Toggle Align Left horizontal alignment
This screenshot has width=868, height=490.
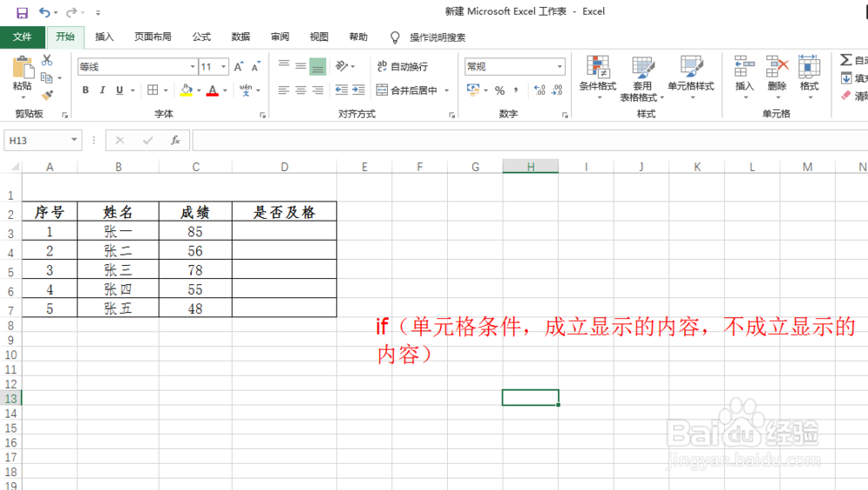coord(284,89)
